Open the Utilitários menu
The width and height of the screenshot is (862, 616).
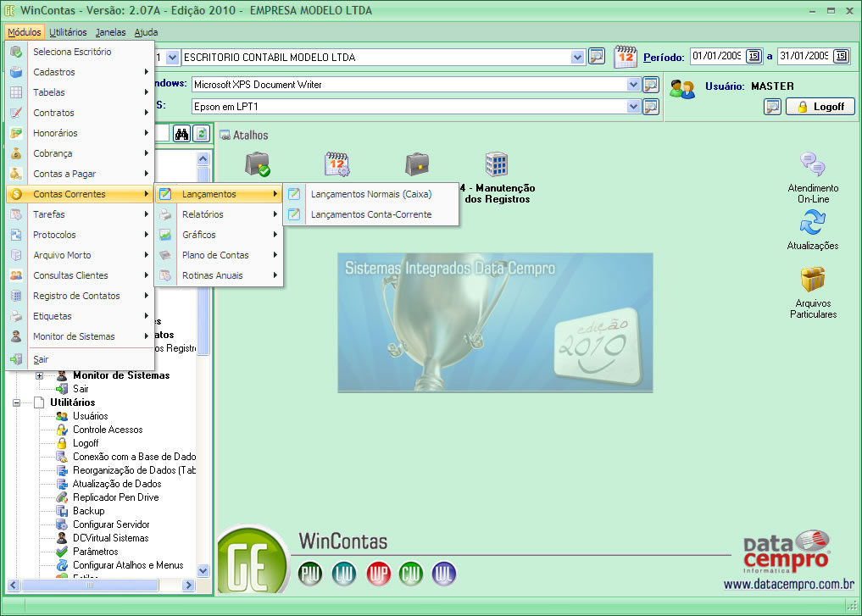68,32
